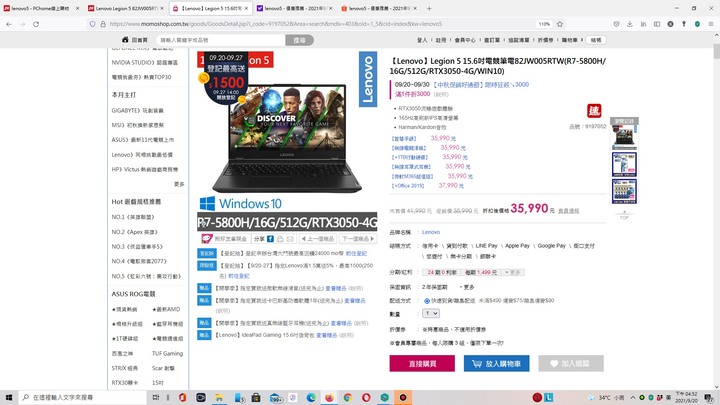This screenshot has height=405, width=720.
Task: Open the Lenovo brand name link
Action: pos(431,232)
